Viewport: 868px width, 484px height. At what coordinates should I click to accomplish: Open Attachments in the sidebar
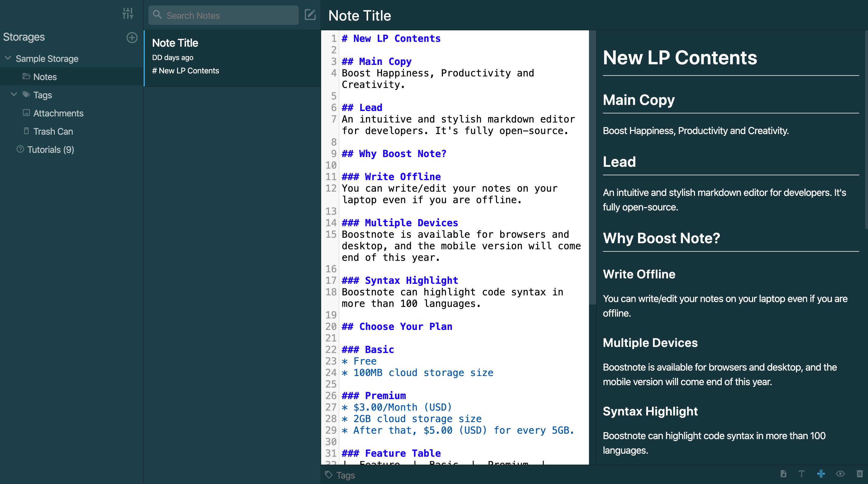pos(58,113)
